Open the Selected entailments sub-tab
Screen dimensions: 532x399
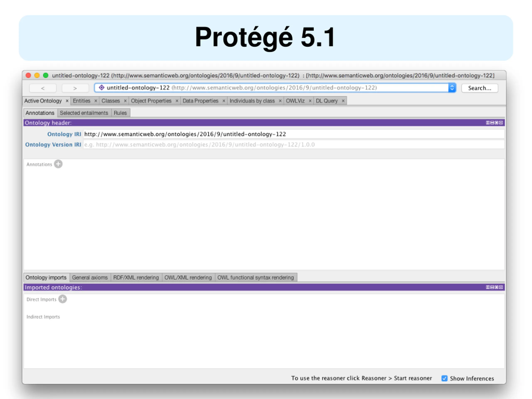84,113
